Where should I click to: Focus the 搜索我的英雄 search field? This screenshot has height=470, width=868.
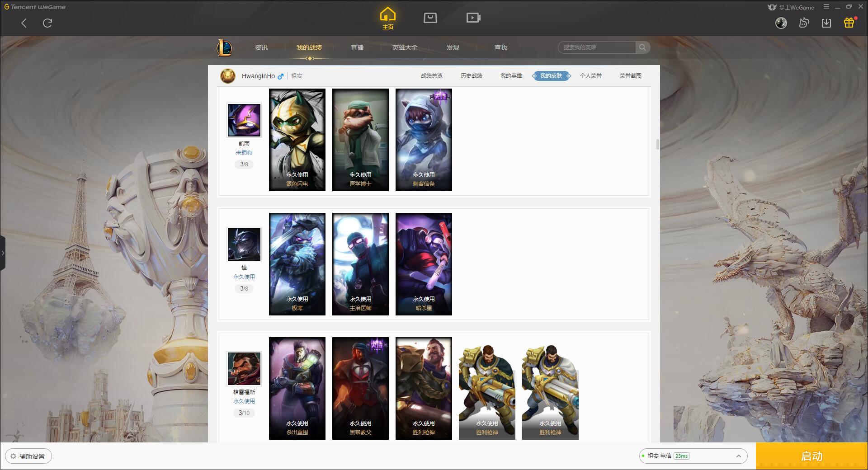pyautogui.click(x=597, y=47)
